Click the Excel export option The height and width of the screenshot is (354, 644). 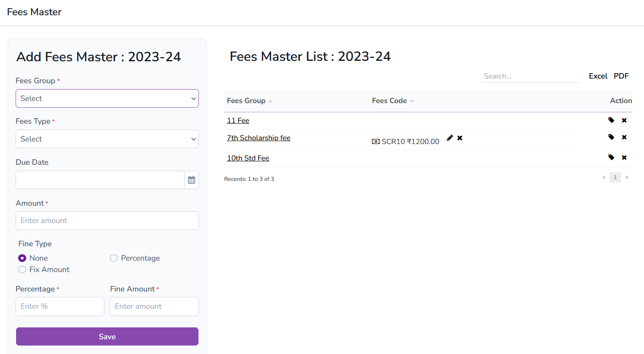coord(598,76)
